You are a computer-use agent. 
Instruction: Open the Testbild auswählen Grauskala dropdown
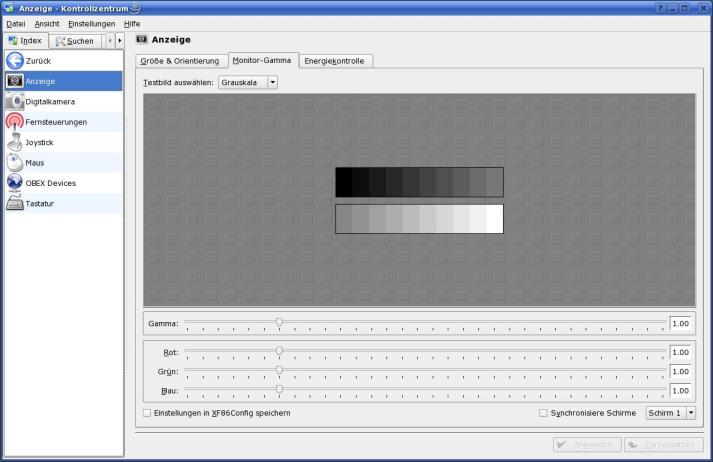247,82
